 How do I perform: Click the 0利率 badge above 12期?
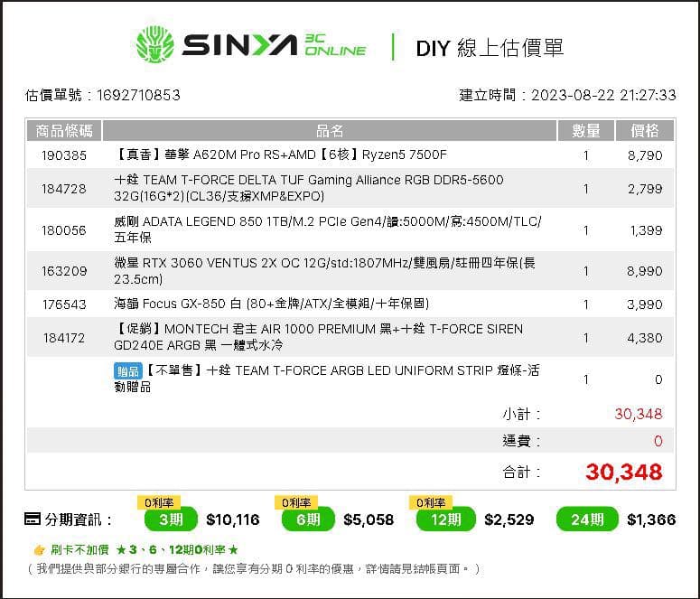point(430,502)
